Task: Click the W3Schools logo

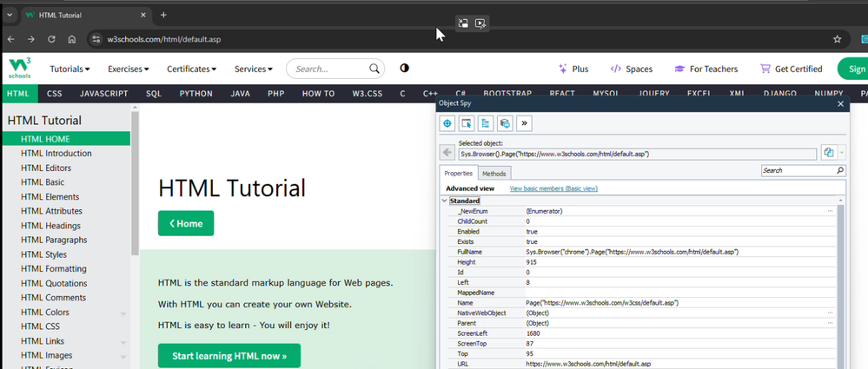Action: click(20, 67)
